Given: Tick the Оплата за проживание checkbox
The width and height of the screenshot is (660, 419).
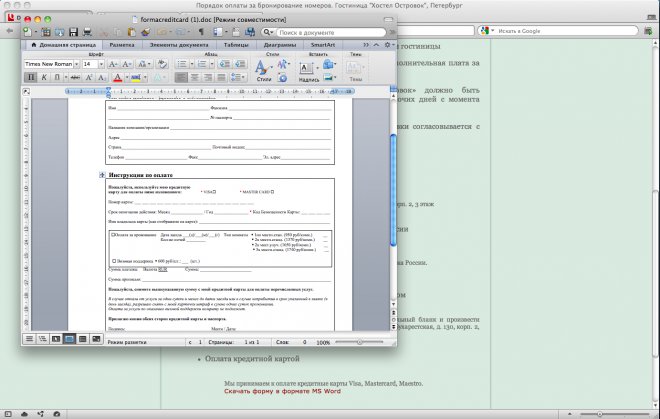Looking at the screenshot, I should (113, 235).
